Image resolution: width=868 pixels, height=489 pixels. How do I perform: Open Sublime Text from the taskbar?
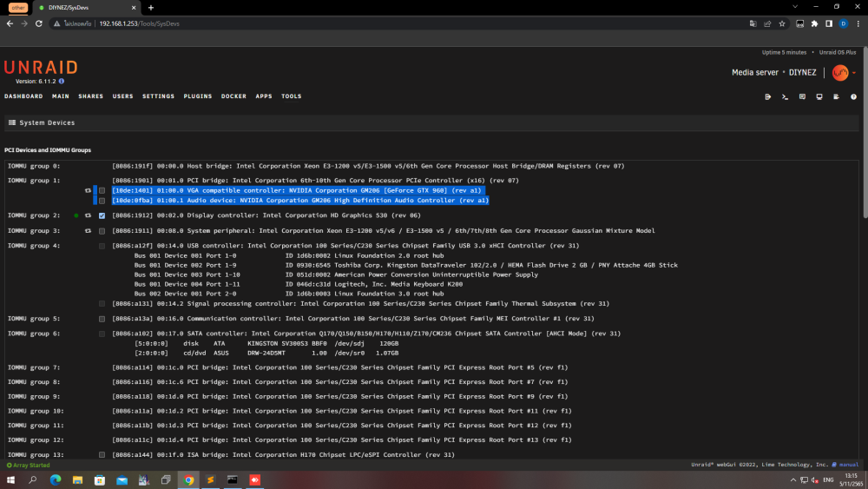point(210,480)
